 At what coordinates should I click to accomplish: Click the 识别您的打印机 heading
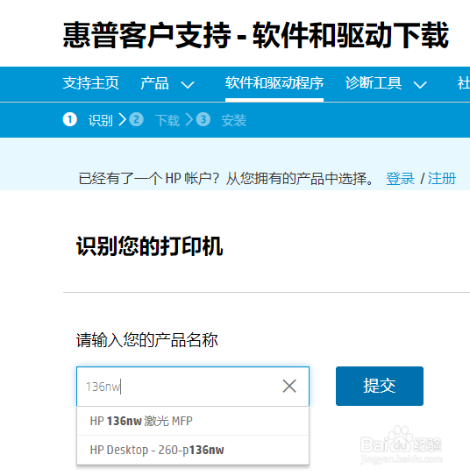click(149, 246)
